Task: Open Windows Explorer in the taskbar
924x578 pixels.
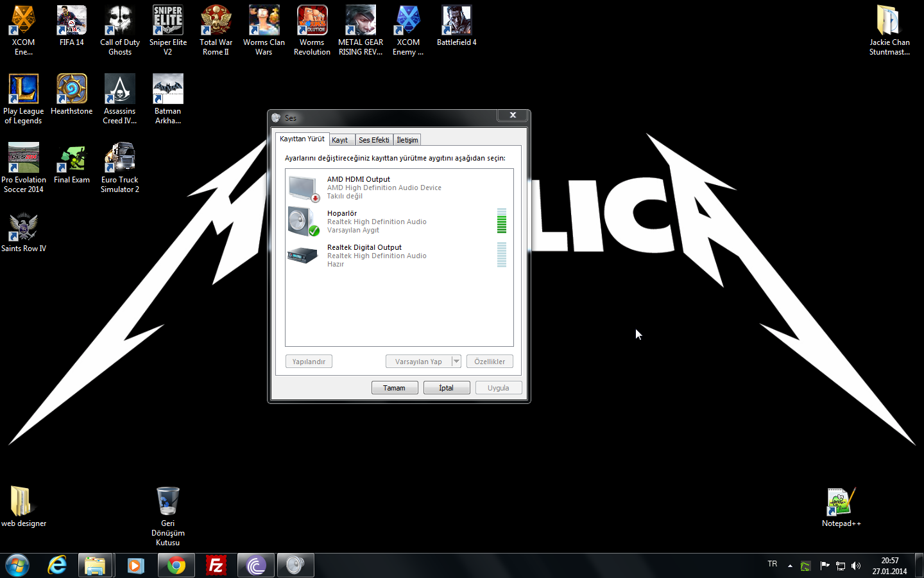Action: [x=96, y=565]
